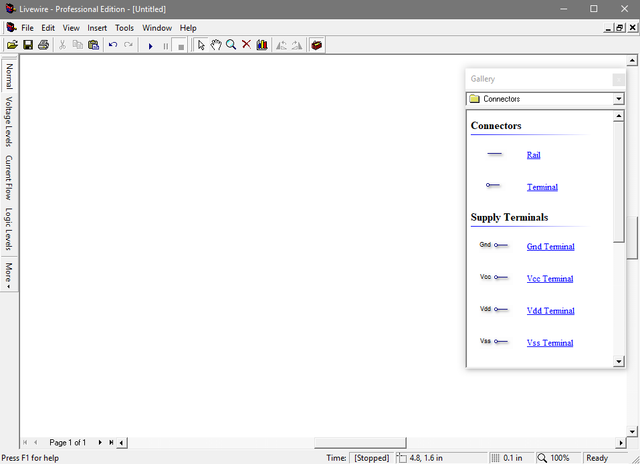Click the 0.1 in grid status entry

[511, 458]
